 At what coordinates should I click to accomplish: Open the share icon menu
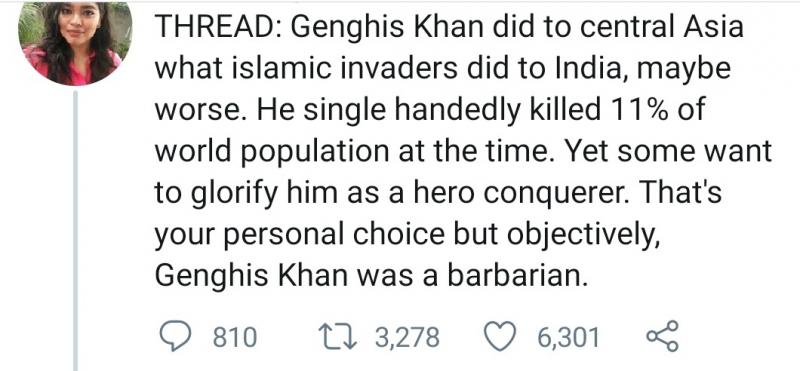pos(662,336)
